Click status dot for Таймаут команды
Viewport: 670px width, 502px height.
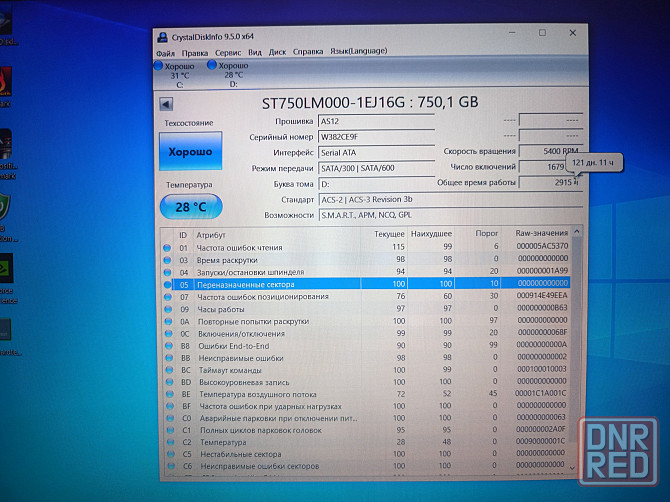170,370
